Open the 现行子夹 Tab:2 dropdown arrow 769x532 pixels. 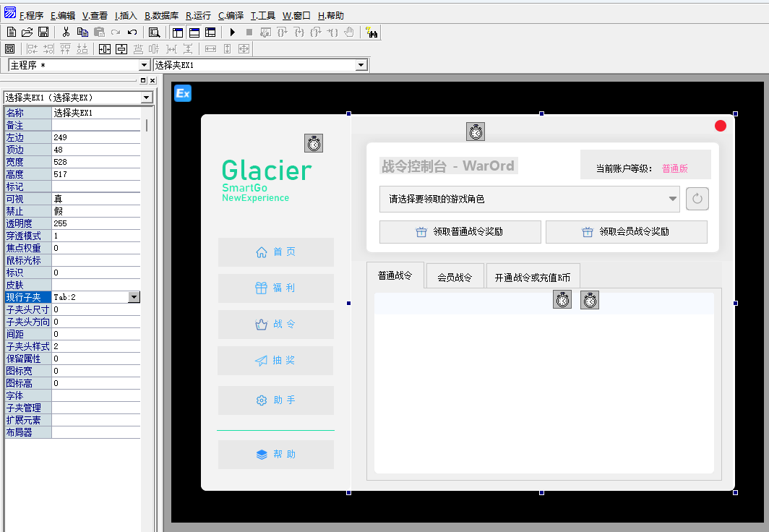134,296
